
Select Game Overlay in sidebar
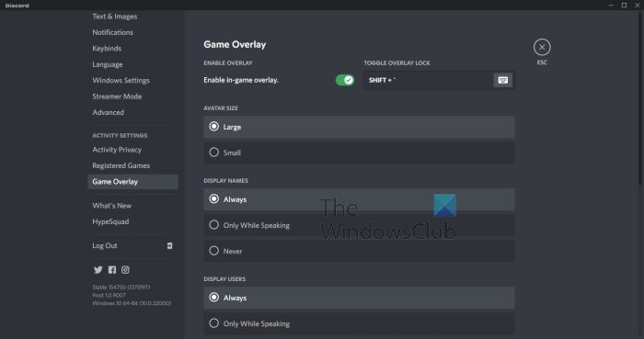point(132,182)
